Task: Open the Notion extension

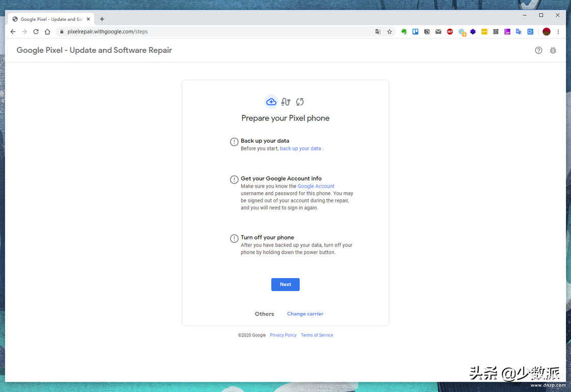Action: (427, 32)
